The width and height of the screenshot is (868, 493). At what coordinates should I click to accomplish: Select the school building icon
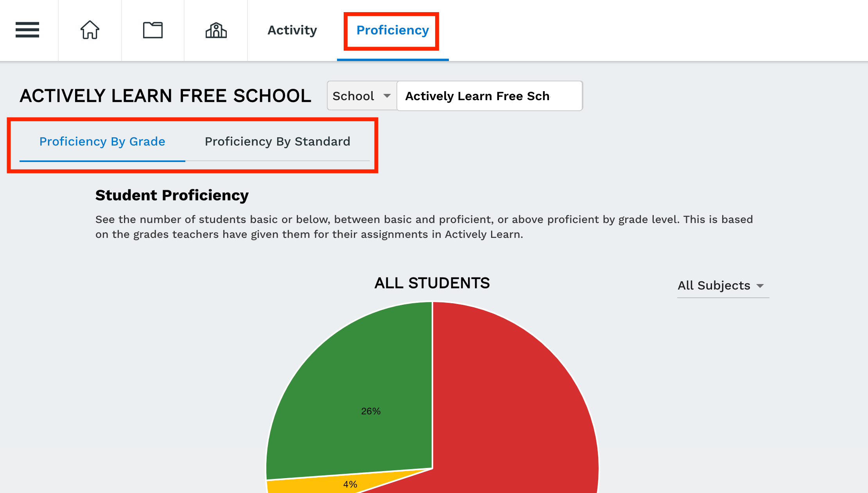click(216, 30)
